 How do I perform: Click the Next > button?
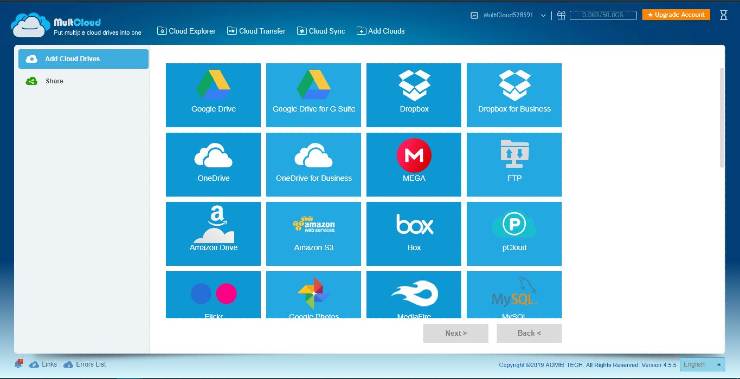(x=455, y=333)
